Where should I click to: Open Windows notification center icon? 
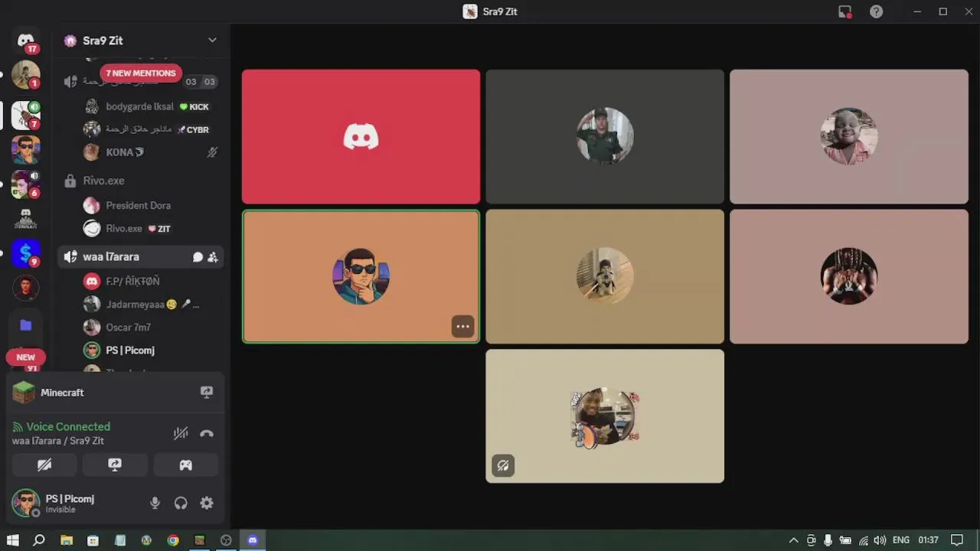tap(956, 540)
